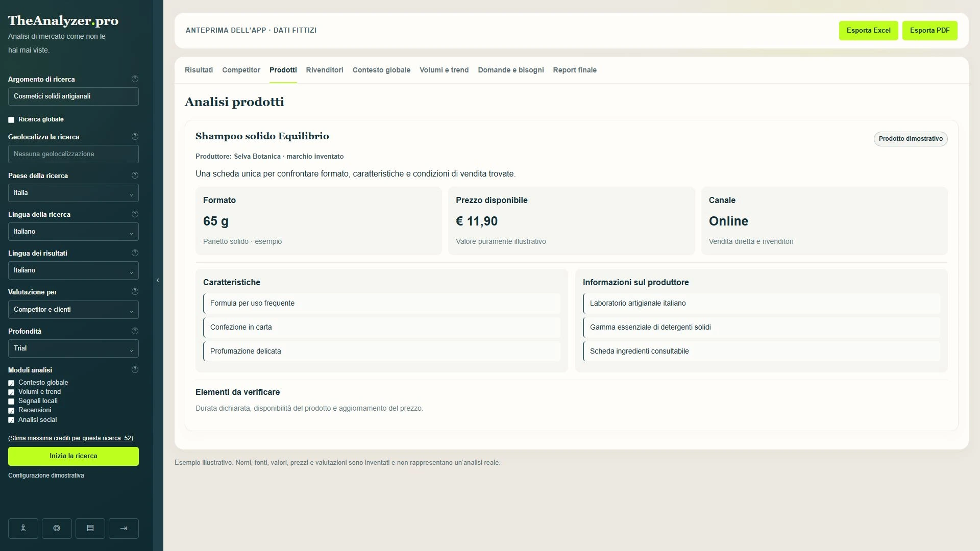Open the Paese della ricerca dropdown showing Italia
The width and height of the screenshot is (980, 551).
click(x=73, y=193)
